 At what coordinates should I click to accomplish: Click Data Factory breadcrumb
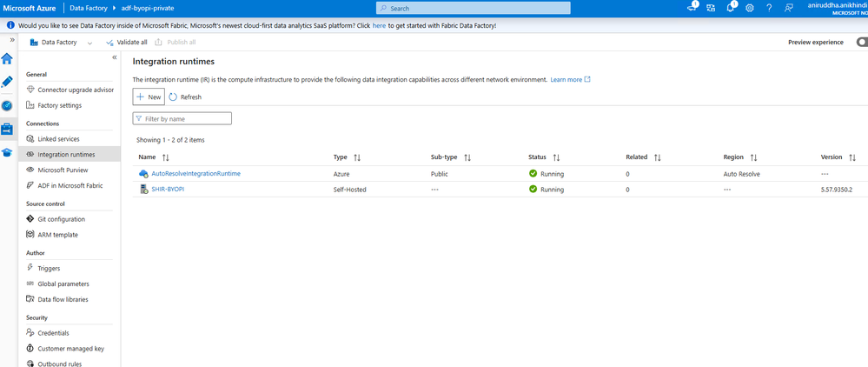(89, 9)
